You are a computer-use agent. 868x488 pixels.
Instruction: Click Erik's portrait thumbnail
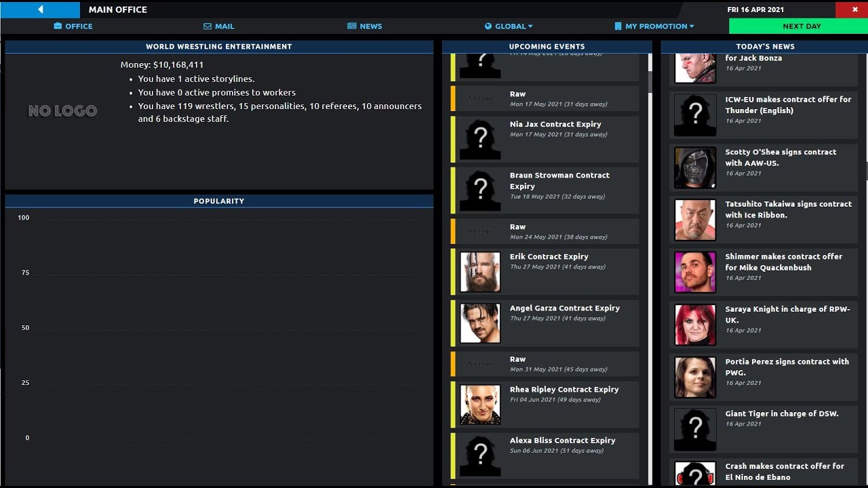point(480,272)
